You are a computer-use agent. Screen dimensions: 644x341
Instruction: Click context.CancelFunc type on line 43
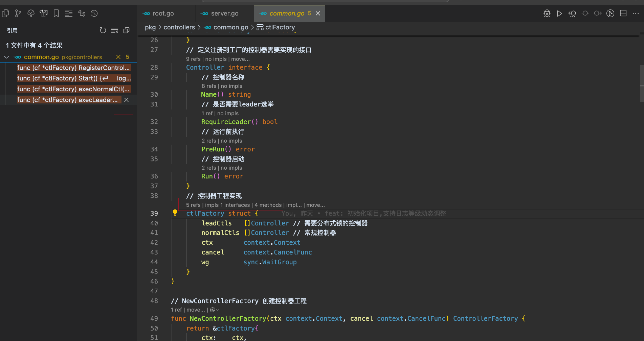(x=278, y=252)
